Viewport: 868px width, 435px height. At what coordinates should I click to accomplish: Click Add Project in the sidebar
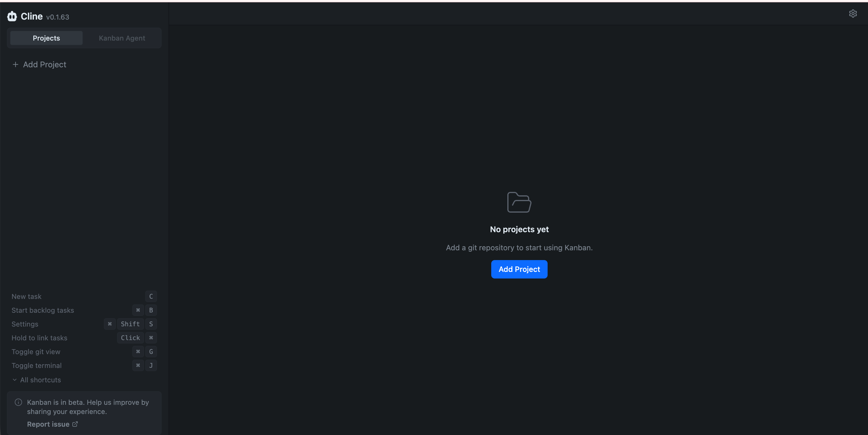[45, 64]
